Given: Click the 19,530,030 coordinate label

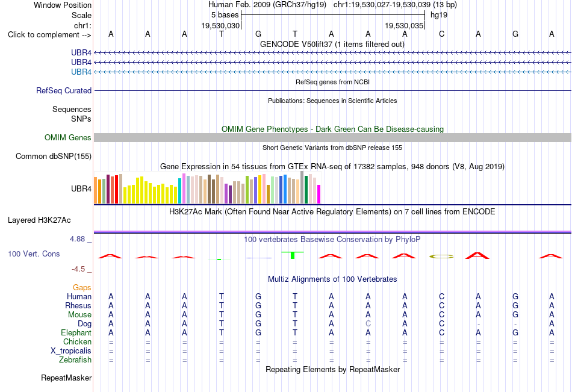Looking at the screenshot, I should 220,25.
